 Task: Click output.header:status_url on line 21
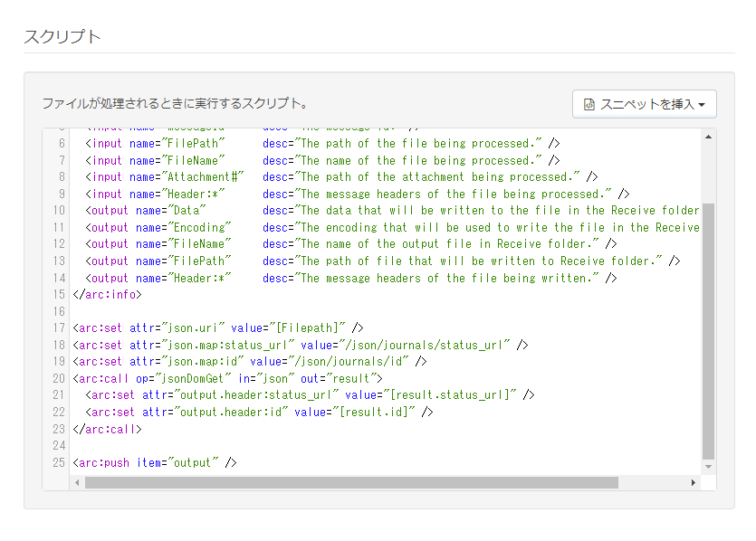coord(240,395)
